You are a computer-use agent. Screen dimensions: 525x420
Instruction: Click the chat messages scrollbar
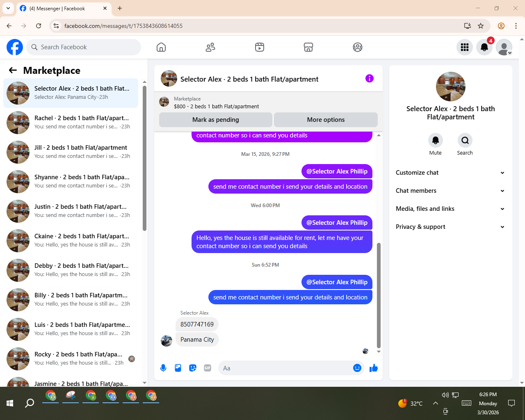379,295
